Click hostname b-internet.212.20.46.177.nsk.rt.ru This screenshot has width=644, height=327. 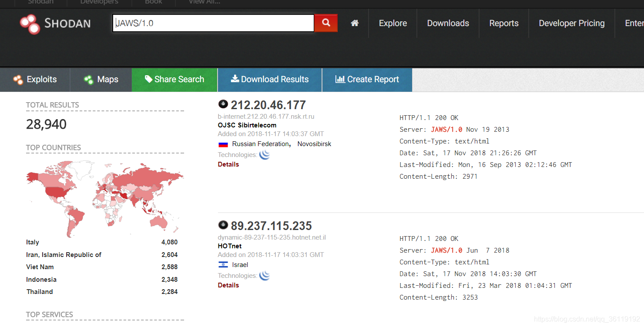(x=266, y=117)
